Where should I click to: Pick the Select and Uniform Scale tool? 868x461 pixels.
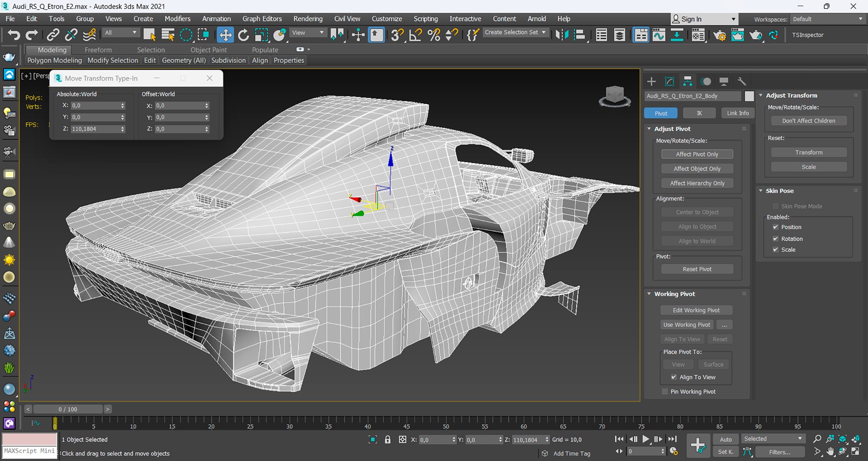point(261,35)
